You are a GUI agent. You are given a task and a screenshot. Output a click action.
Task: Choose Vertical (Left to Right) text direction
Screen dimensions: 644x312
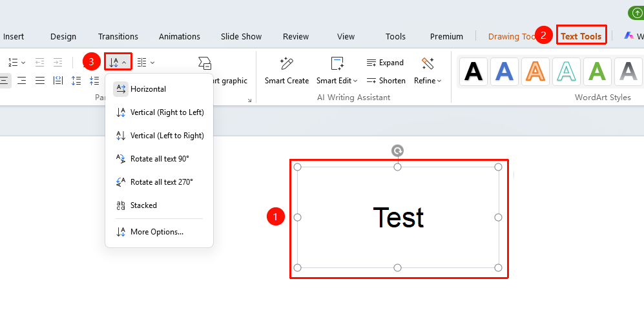click(159, 136)
